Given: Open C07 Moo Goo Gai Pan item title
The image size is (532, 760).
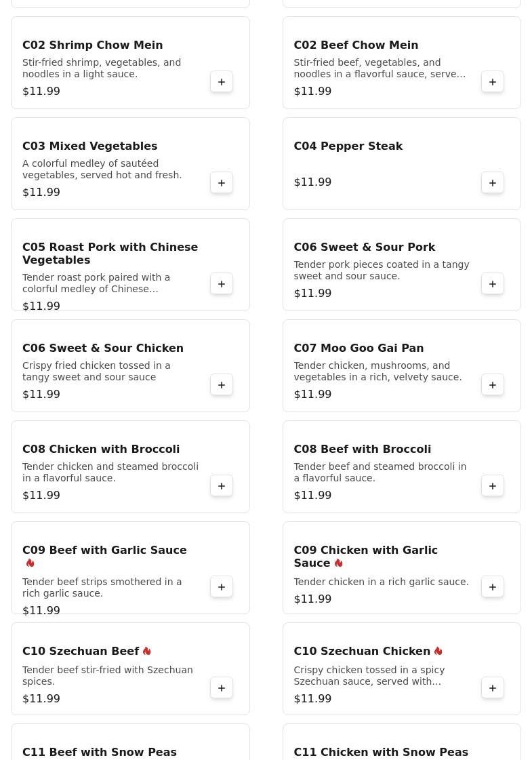Looking at the screenshot, I should (x=359, y=348).
